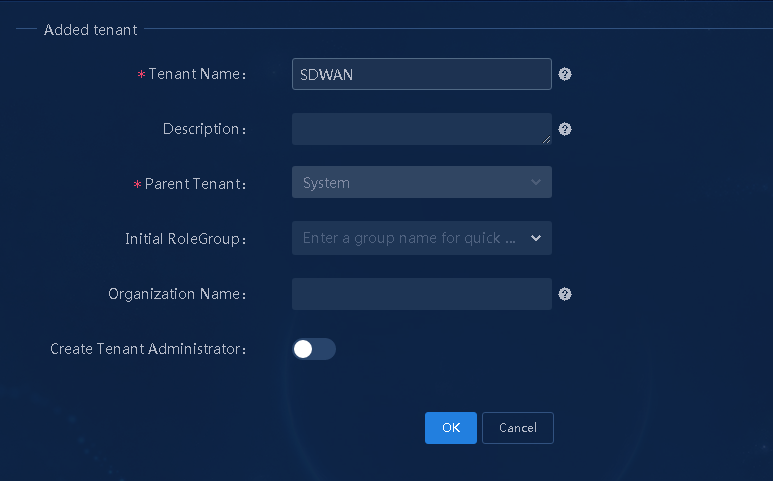Viewport: 773px width, 481px height.
Task: Confirm the new tenant with OK
Action: click(451, 428)
